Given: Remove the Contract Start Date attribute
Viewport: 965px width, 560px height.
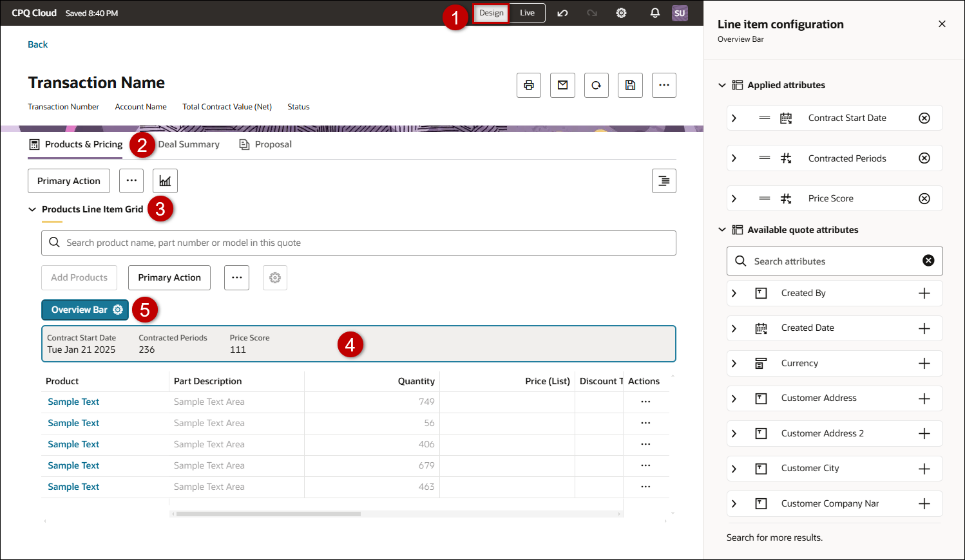Looking at the screenshot, I should pos(924,118).
